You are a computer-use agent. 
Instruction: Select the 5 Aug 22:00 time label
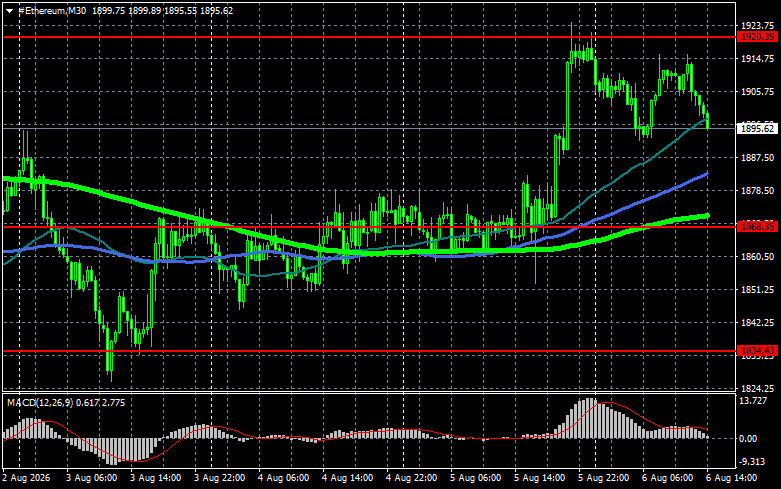click(x=604, y=478)
